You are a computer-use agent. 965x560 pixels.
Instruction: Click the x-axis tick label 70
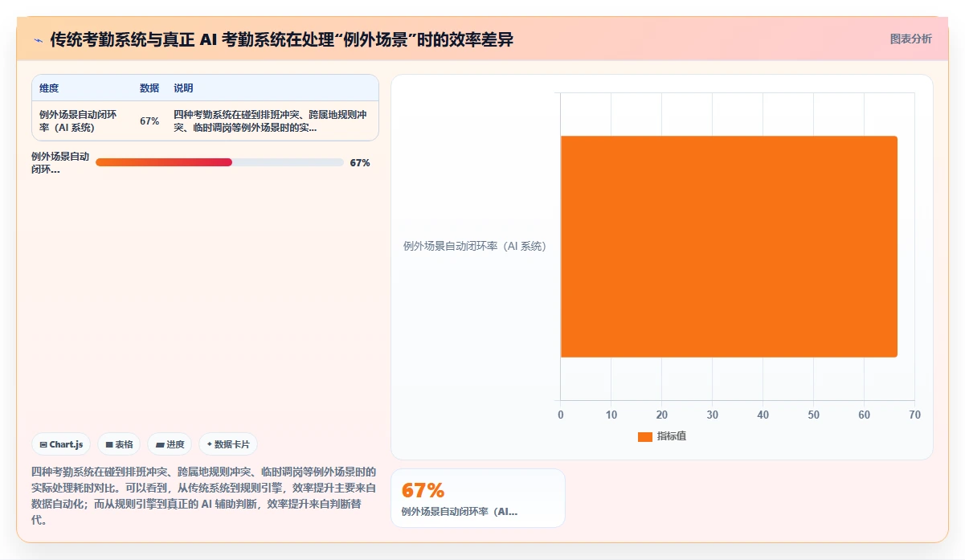click(x=914, y=415)
